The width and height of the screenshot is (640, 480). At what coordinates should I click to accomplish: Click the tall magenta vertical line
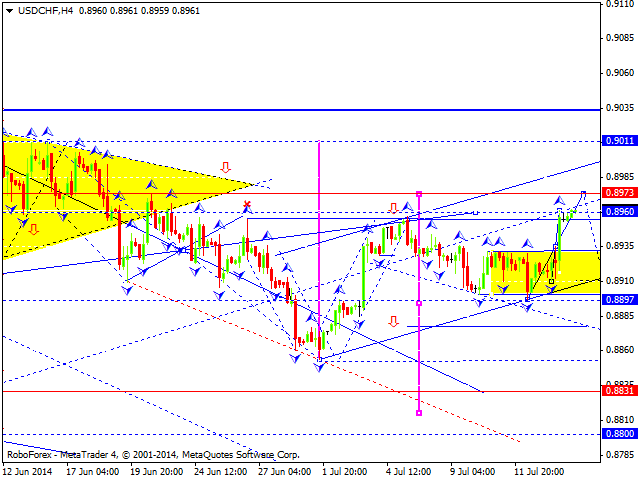tap(319, 250)
